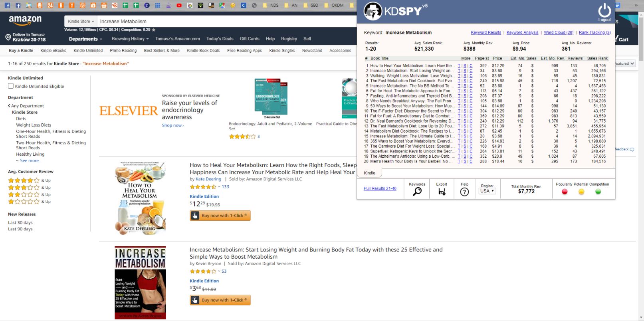Select Best Sellers & More sub-nav item
The width and height of the screenshot is (644, 321).
162,51
